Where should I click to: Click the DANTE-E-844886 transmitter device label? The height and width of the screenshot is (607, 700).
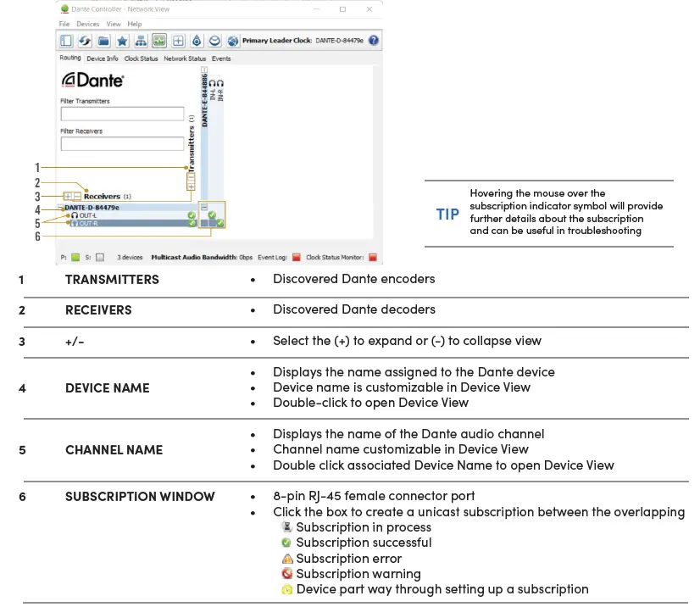(x=204, y=101)
